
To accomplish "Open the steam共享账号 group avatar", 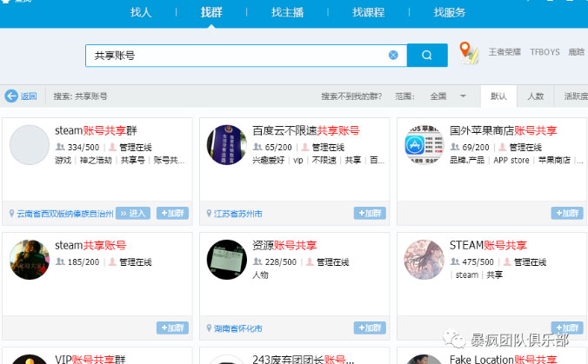I will point(29,260).
